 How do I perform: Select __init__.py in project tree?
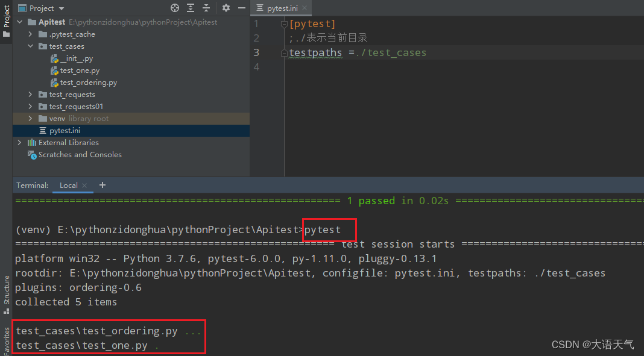[x=77, y=58]
